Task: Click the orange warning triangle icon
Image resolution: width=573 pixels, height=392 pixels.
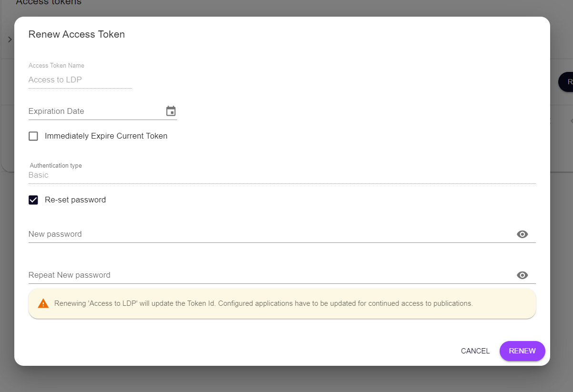Action: click(x=43, y=303)
